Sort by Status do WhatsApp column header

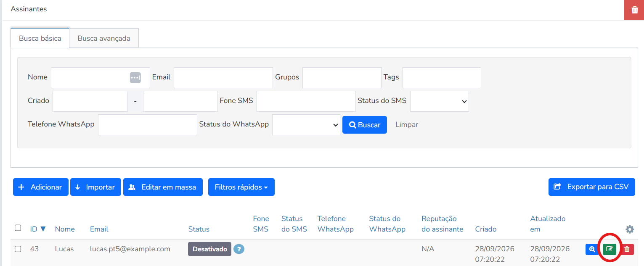point(387,224)
